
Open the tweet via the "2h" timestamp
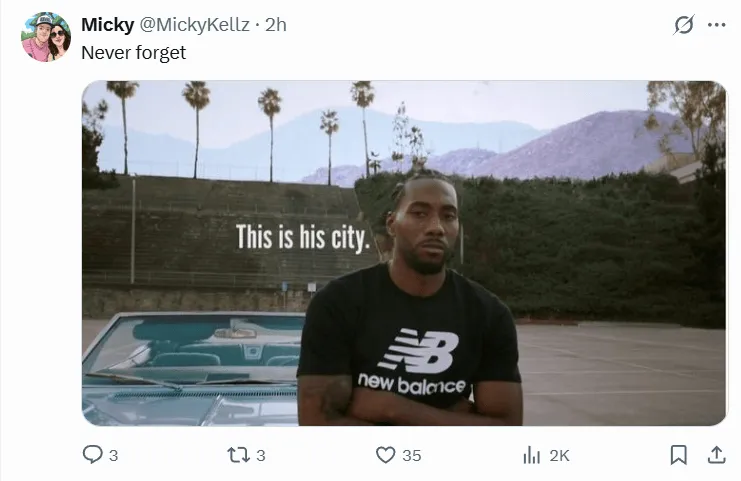pos(275,25)
